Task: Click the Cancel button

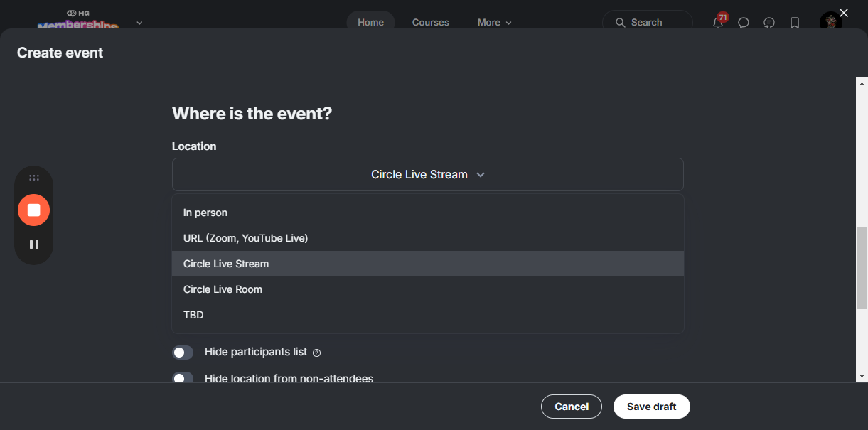Action: pos(572,407)
